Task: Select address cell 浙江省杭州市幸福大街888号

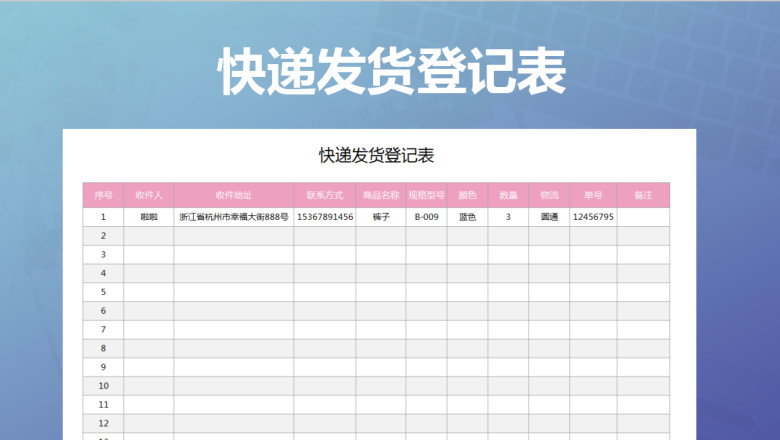Action: (234, 217)
